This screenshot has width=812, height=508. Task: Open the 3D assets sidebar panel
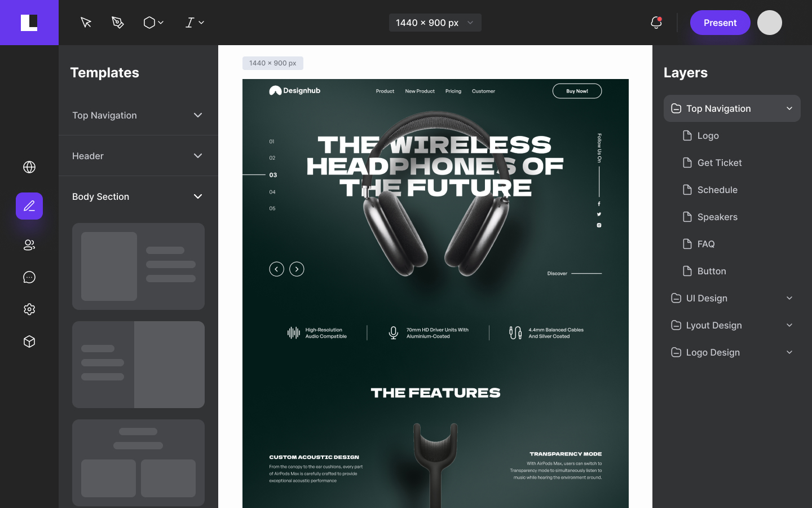[29, 341]
